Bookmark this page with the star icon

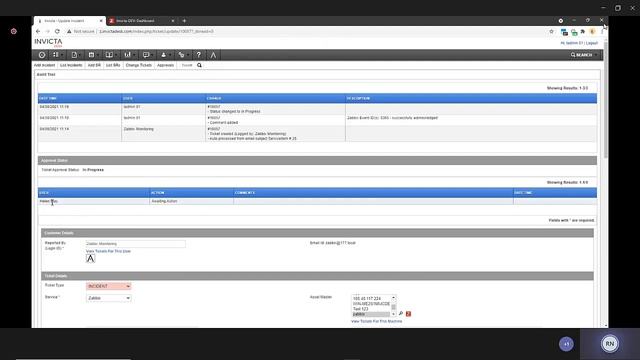(551, 31)
